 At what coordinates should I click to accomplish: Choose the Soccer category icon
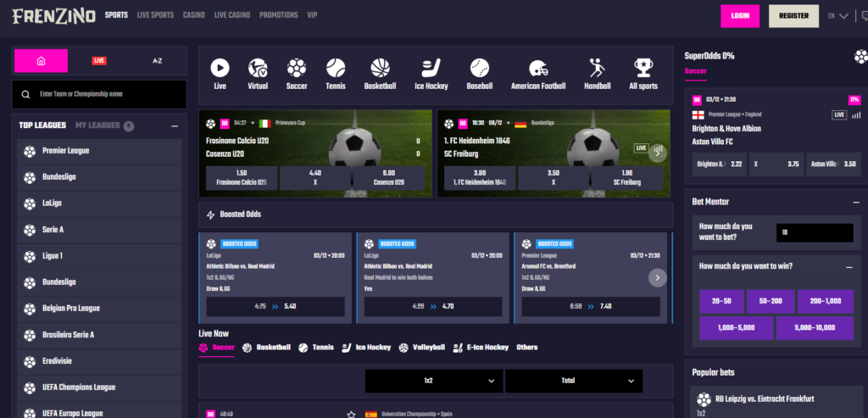(x=297, y=68)
